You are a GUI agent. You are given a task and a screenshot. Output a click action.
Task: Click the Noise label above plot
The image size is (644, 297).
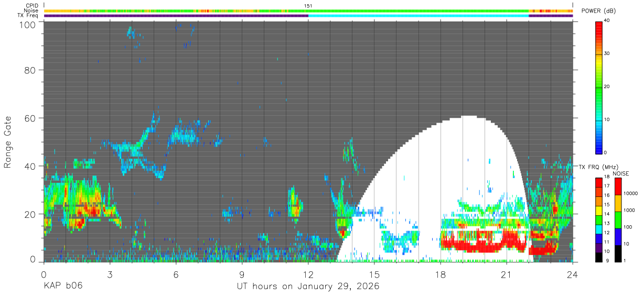click(x=31, y=10)
